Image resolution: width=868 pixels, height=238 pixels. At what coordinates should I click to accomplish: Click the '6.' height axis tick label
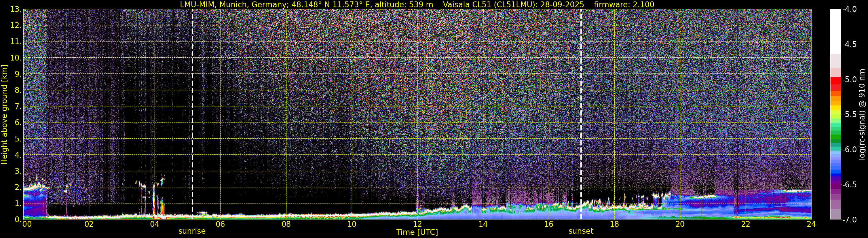tap(18, 122)
